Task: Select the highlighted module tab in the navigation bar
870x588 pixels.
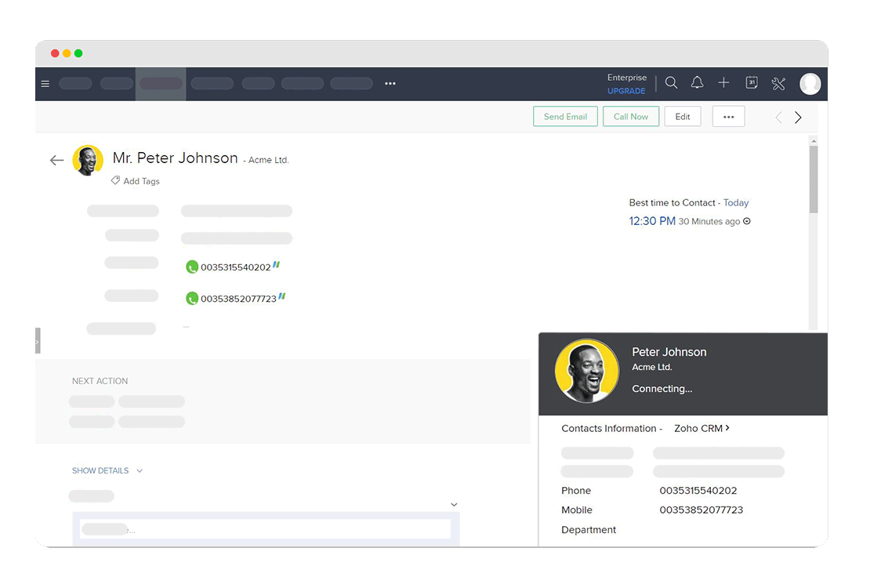Action: [x=161, y=84]
